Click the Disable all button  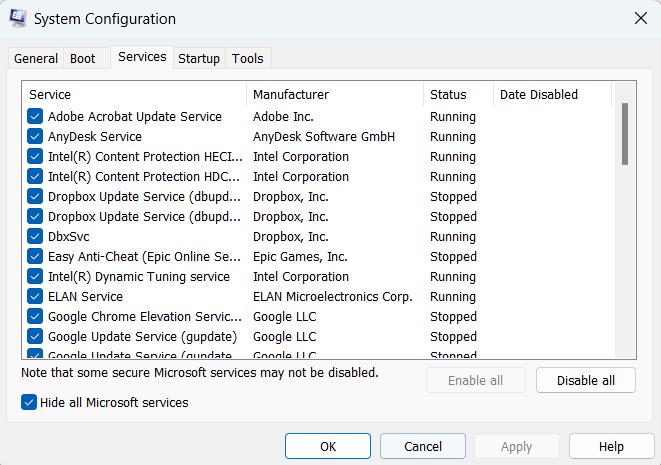point(586,380)
